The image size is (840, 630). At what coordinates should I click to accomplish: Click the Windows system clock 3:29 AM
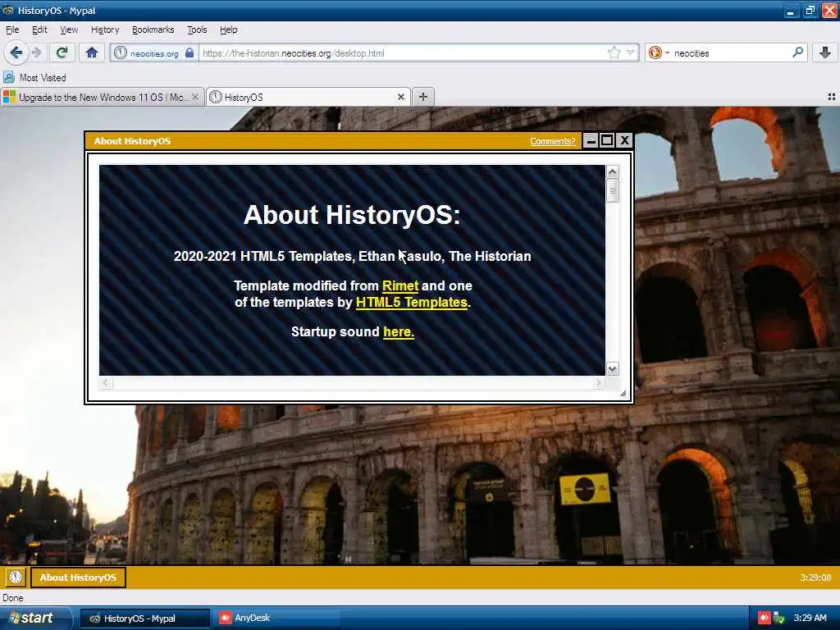click(810, 618)
